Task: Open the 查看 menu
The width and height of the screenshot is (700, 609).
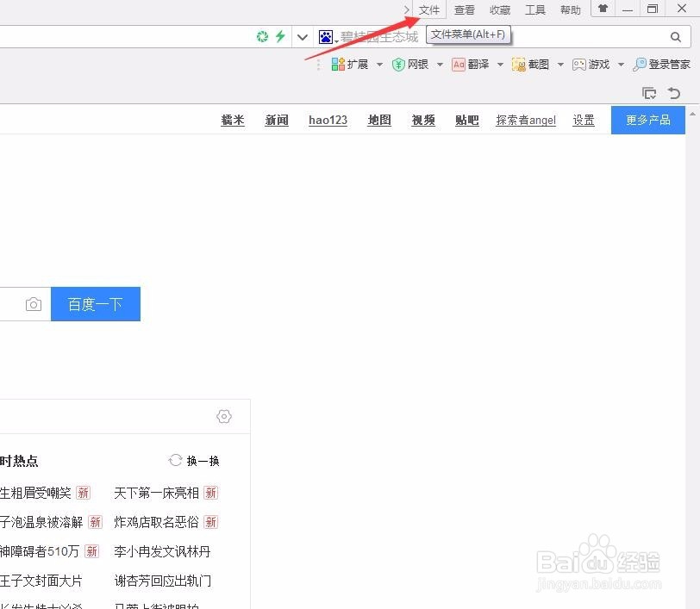Action: [465, 9]
